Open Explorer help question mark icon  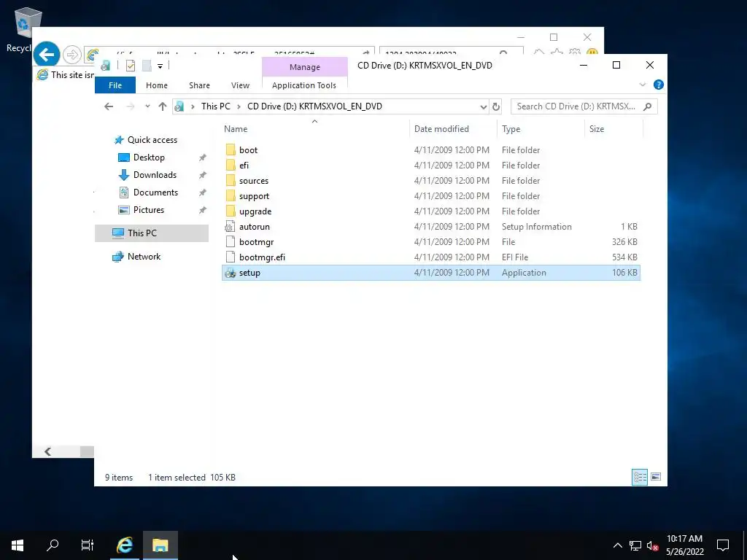659,85
